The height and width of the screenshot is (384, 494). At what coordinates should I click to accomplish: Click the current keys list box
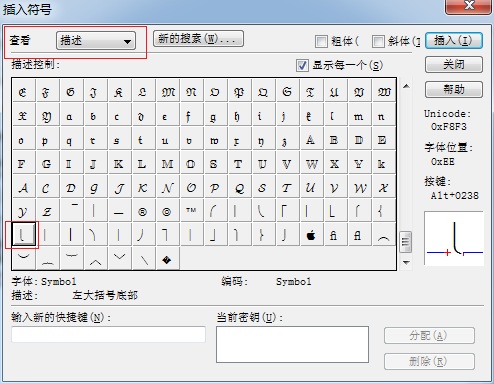(x=292, y=344)
